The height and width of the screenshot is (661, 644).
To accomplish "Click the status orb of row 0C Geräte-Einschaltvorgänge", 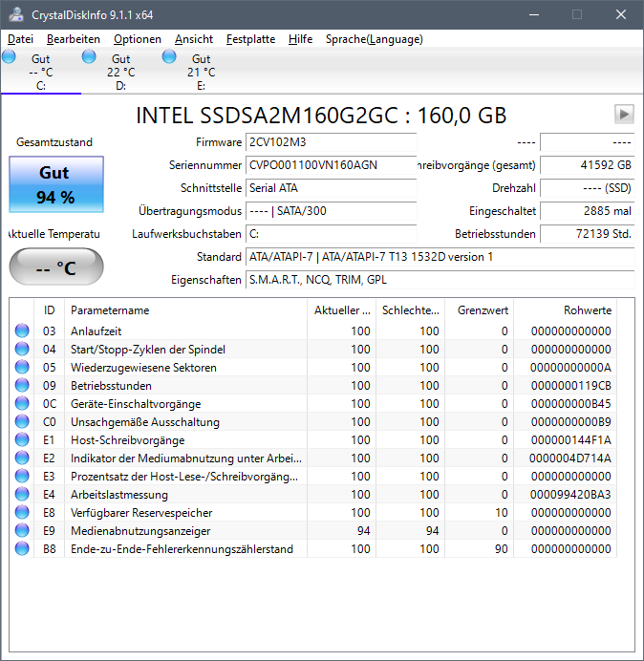I will tap(22, 403).
